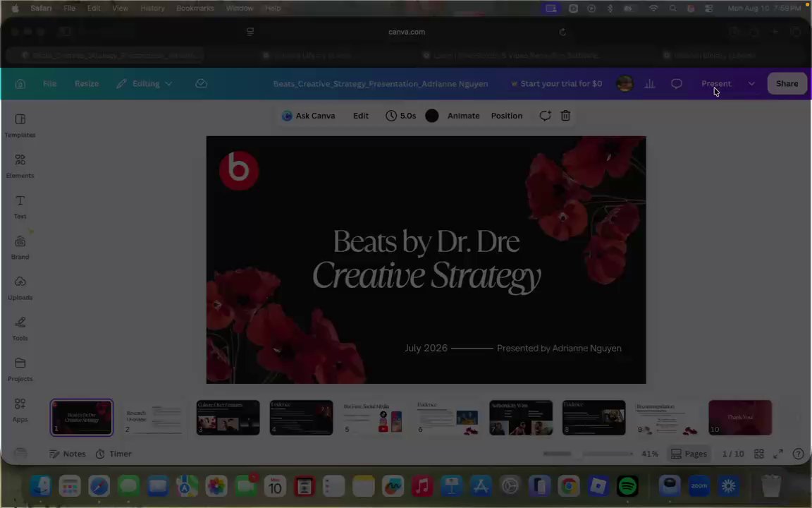Open the slide timing 5.0s control
This screenshot has width=812, height=508.
point(401,116)
